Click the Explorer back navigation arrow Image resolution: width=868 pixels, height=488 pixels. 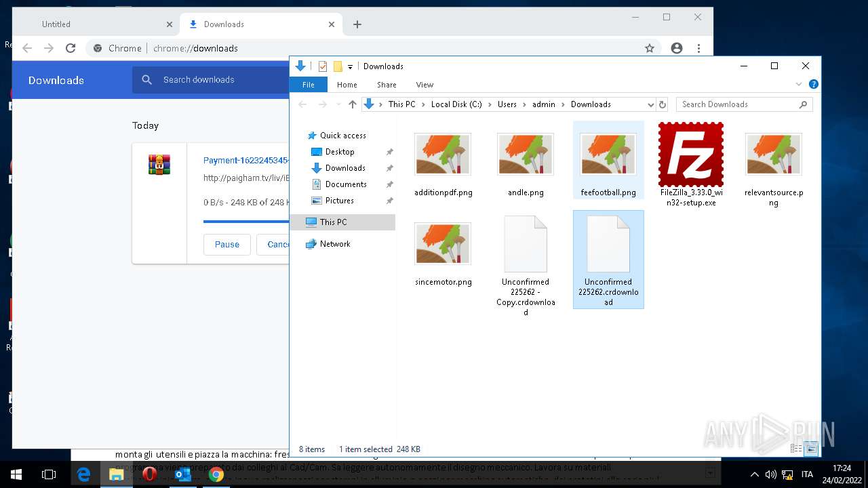303,104
